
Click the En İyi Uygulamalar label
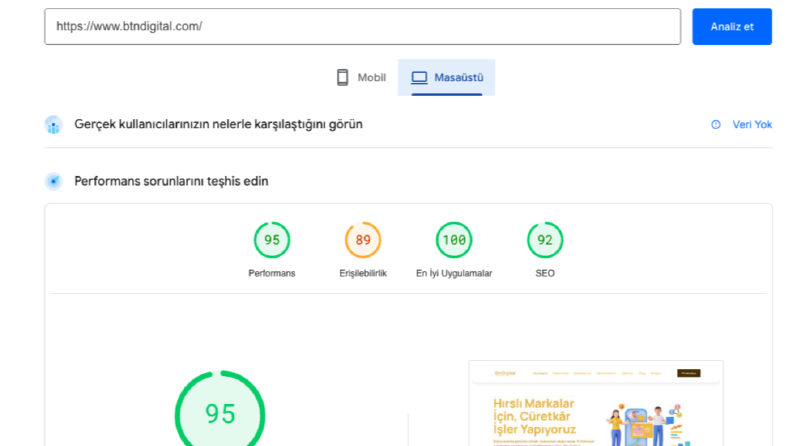click(x=454, y=273)
